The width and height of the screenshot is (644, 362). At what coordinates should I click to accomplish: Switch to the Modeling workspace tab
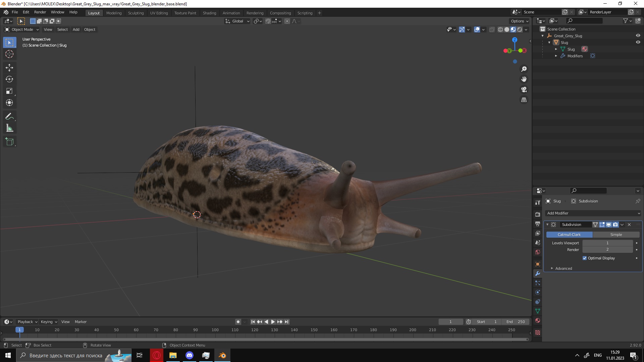114,13
